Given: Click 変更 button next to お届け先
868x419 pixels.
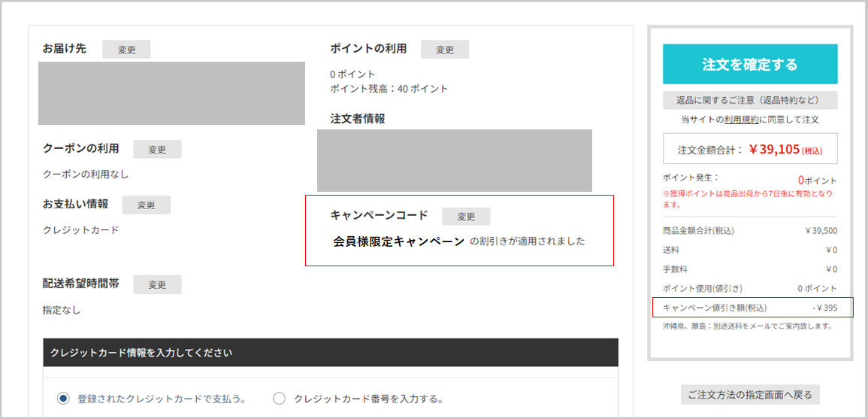Looking at the screenshot, I should pos(126,50).
